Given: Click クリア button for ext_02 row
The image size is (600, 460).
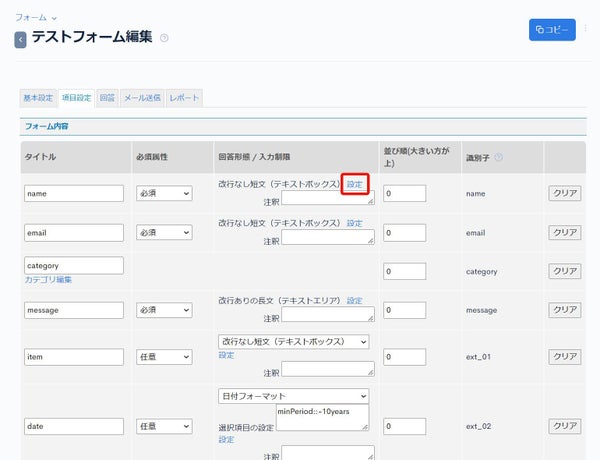Looking at the screenshot, I should coord(565,426).
